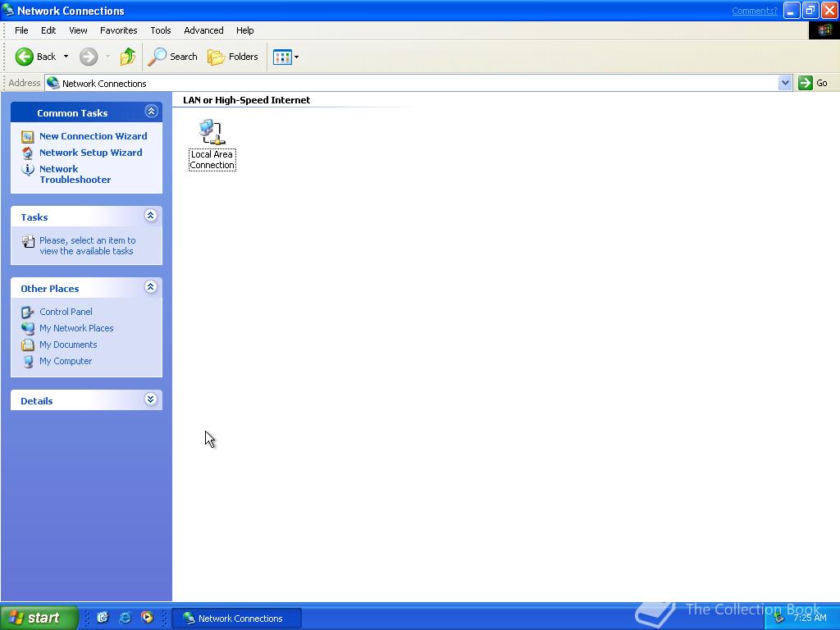
Task: Go up one folder level
Action: point(127,57)
